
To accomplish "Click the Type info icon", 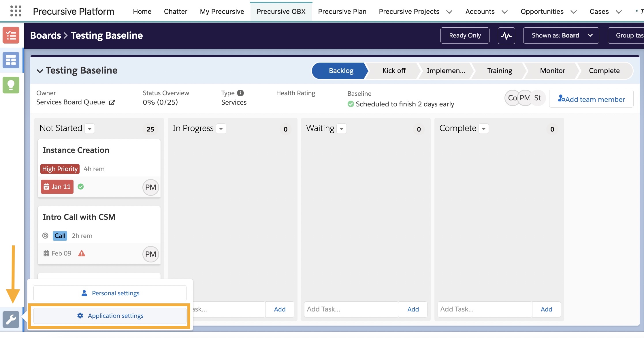I will (x=240, y=93).
